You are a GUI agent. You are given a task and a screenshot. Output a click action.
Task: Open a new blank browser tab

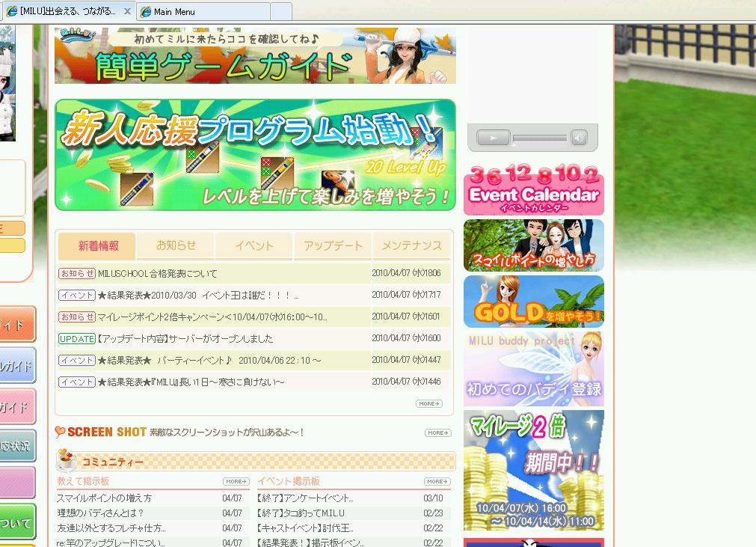point(280,12)
